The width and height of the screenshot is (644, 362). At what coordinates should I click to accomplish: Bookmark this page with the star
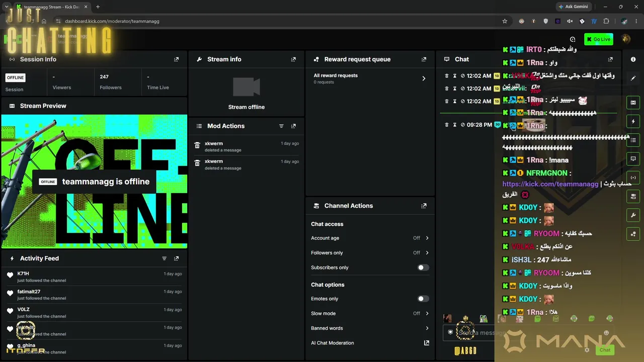pyautogui.click(x=505, y=21)
